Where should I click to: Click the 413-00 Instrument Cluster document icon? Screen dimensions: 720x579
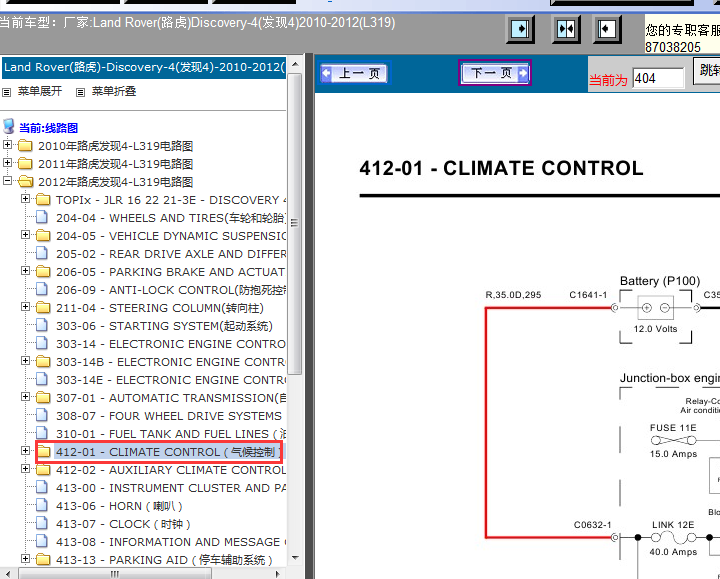click(x=42, y=487)
